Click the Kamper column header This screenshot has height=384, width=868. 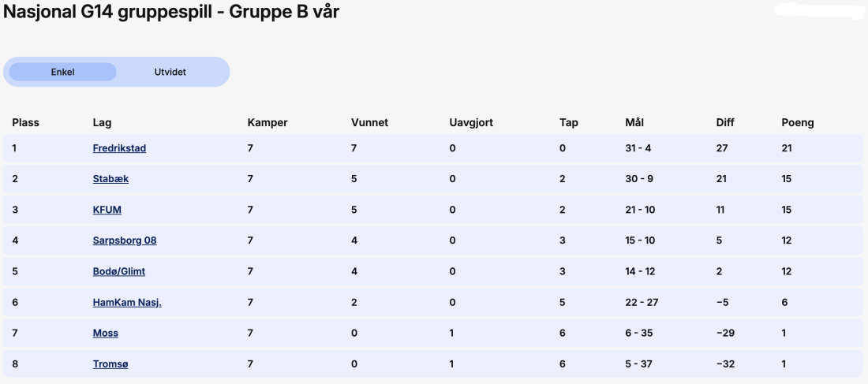pyautogui.click(x=268, y=123)
